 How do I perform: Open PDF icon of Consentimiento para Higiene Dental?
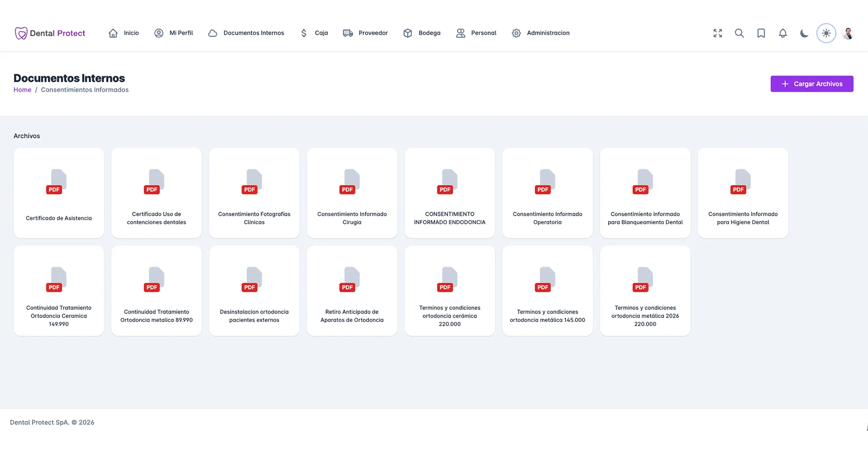740,182
